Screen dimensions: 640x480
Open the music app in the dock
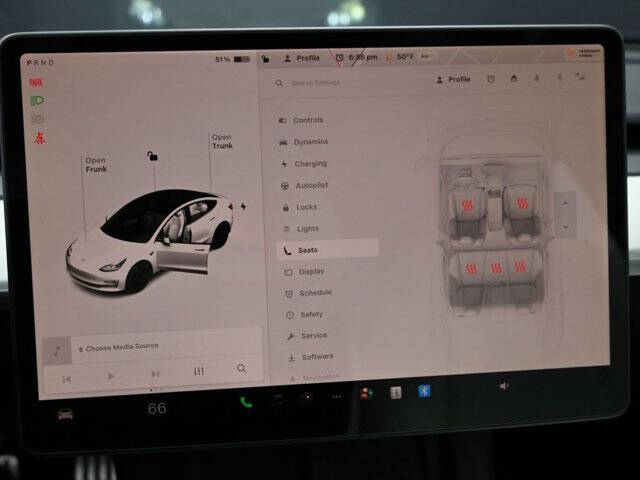(x=278, y=400)
